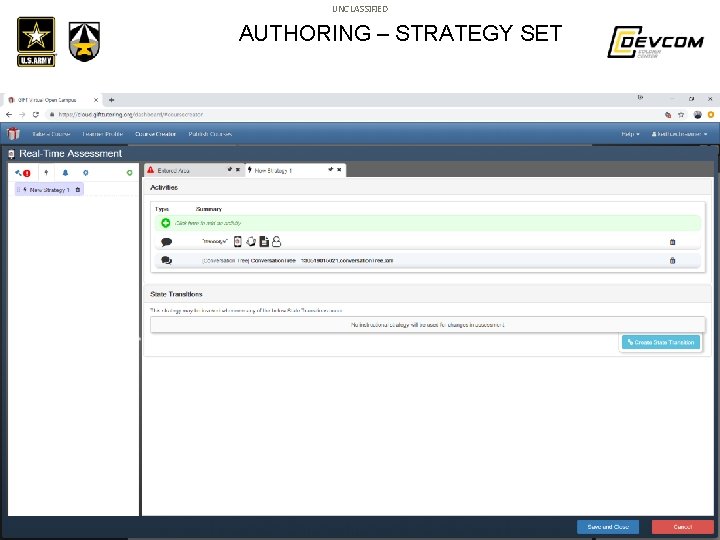Go back with the browser back arrow
This screenshot has height=540, width=720.
point(9,114)
